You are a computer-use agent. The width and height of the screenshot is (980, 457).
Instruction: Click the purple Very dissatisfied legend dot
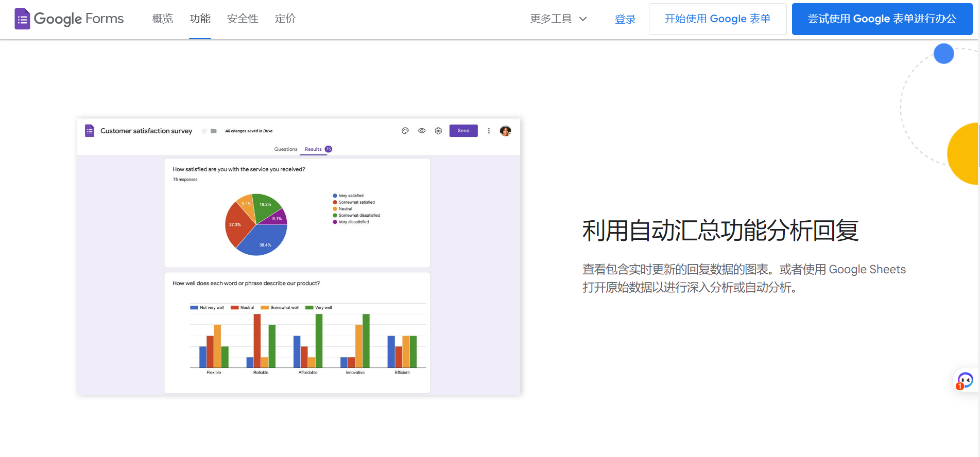(335, 222)
